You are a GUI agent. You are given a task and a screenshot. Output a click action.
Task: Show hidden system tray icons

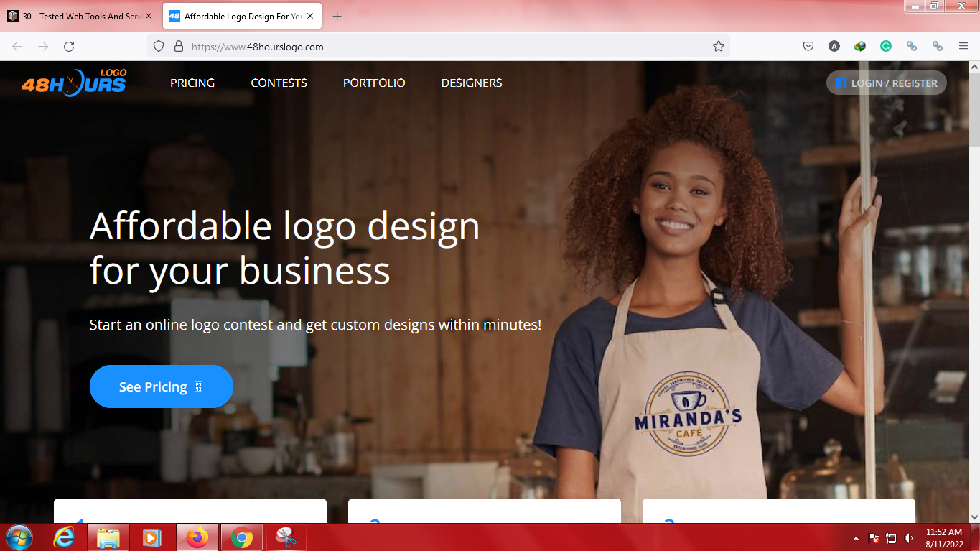pos(856,538)
